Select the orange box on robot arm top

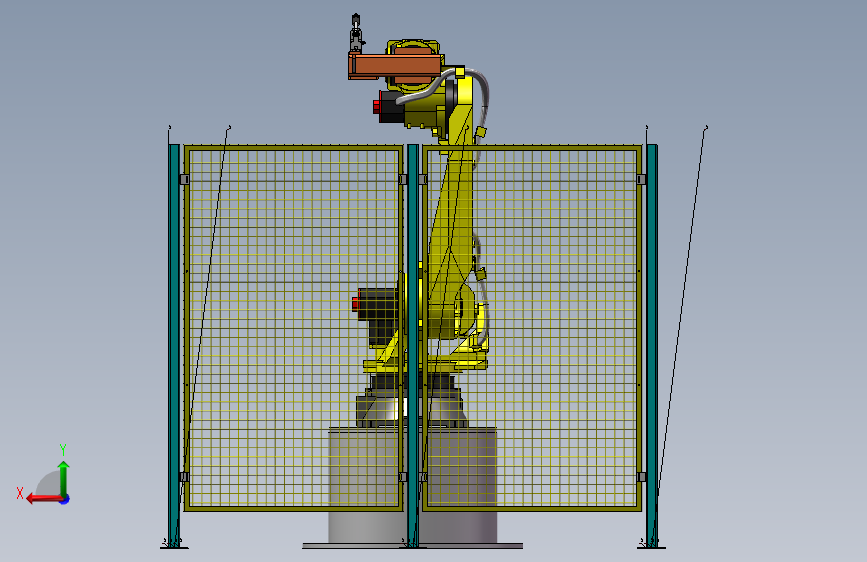tap(395, 66)
